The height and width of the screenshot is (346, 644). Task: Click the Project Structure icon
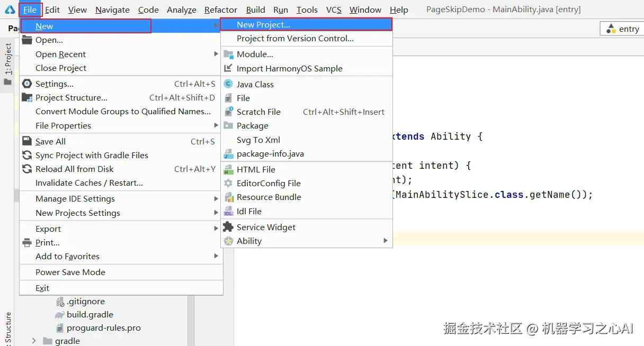[x=27, y=97]
